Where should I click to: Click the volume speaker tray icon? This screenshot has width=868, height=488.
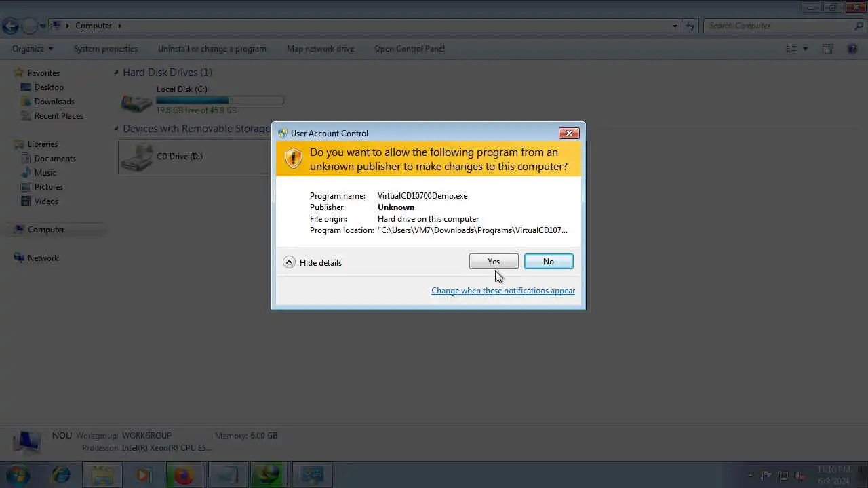point(800,475)
